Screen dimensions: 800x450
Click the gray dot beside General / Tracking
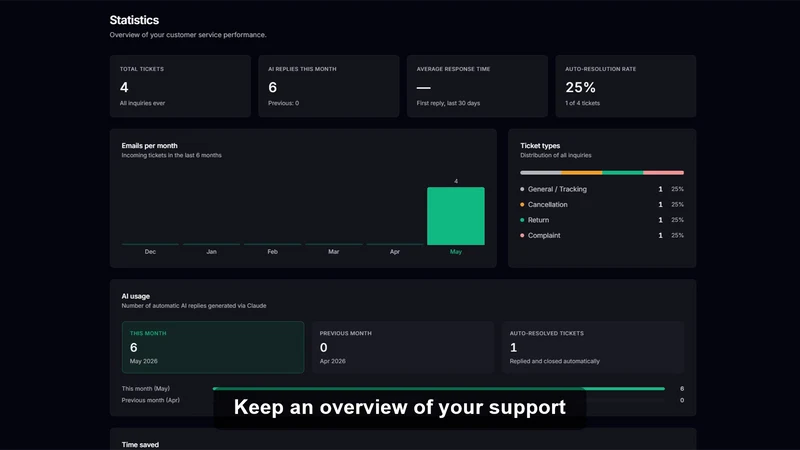click(x=522, y=189)
